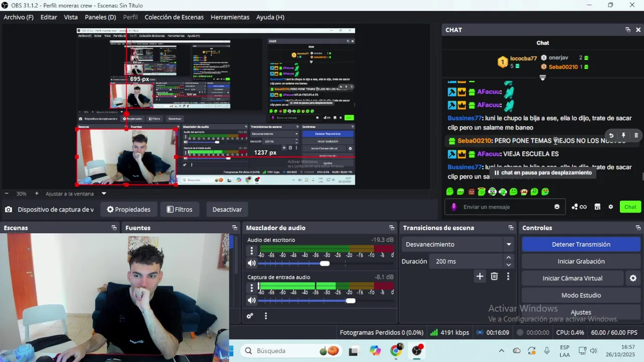
Task: Open transition properties three-dot menu
Action: pos(508,276)
